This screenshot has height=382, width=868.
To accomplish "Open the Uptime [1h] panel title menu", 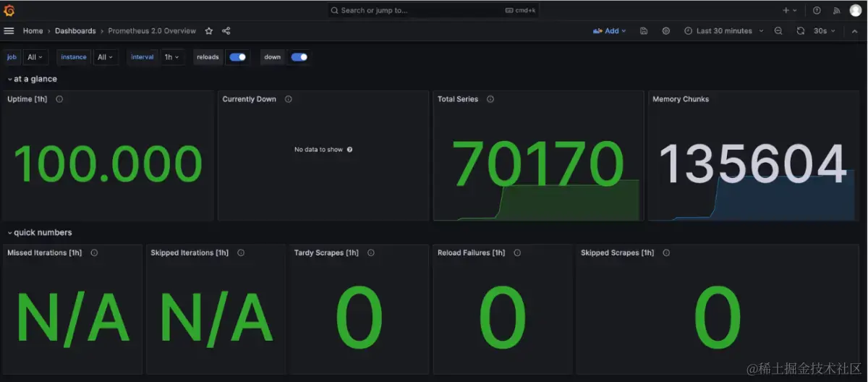I will coord(27,99).
